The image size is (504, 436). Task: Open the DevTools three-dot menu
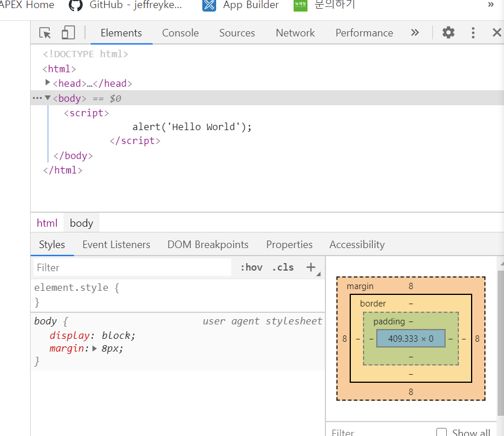(473, 33)
